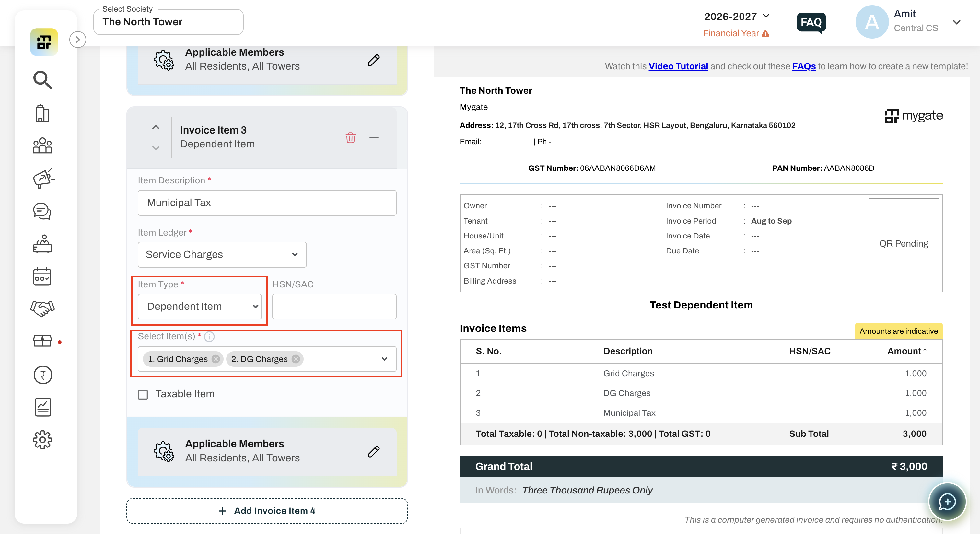Open the rupee accounting icon in sidebar
Viewport: 980px width, 534px height.
coord(42,375)
